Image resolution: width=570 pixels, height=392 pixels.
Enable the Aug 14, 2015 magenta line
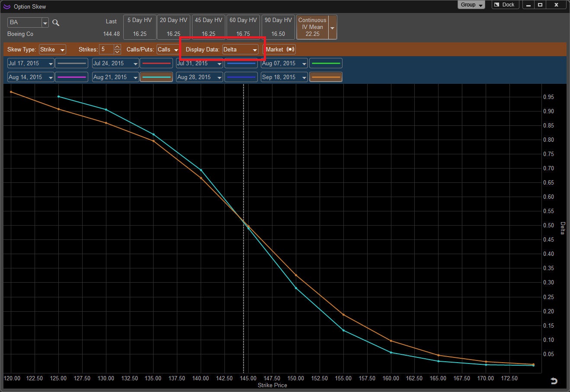coord(72,77)
